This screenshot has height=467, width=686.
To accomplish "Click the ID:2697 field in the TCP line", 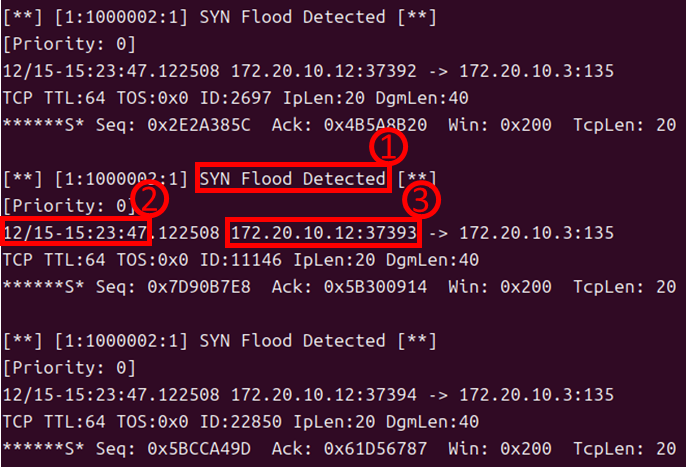I will (x=235, y=98).
